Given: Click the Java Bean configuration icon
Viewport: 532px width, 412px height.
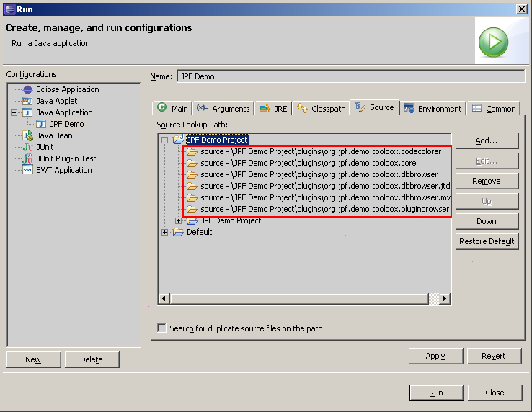Looking at the screenshot, I should point(28,135).
